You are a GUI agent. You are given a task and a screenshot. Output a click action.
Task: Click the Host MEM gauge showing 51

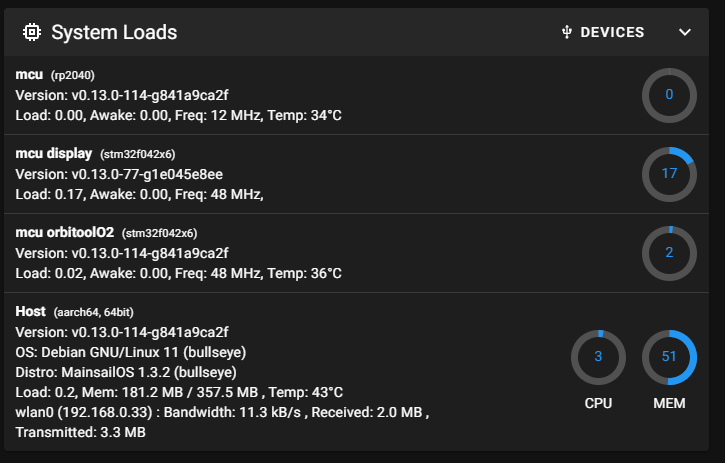(x=669, y=357)
